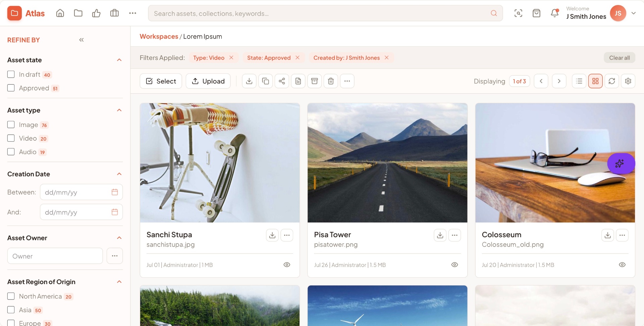Viewport: 644px width, 326px height.
Task: Open more options for Sanchi Stupa
Action: (x=287, y=235)
